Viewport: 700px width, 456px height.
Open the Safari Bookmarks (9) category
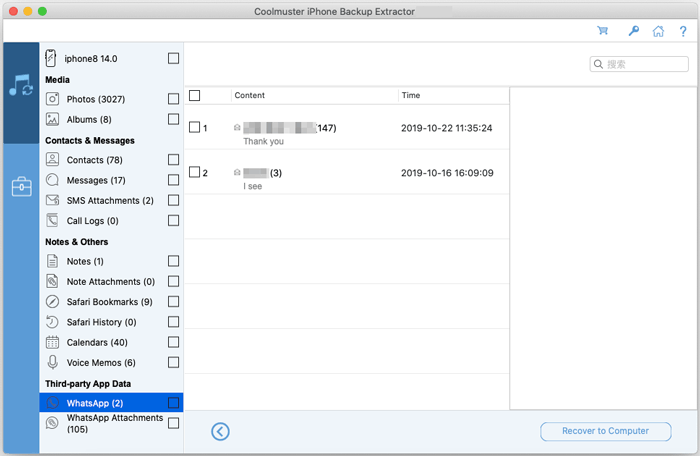tap(109, 302)
